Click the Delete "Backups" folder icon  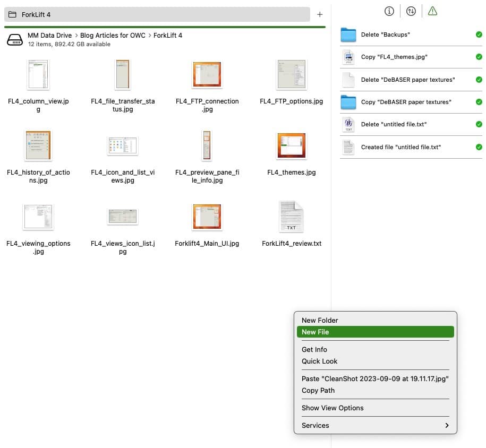click(348, 35)
